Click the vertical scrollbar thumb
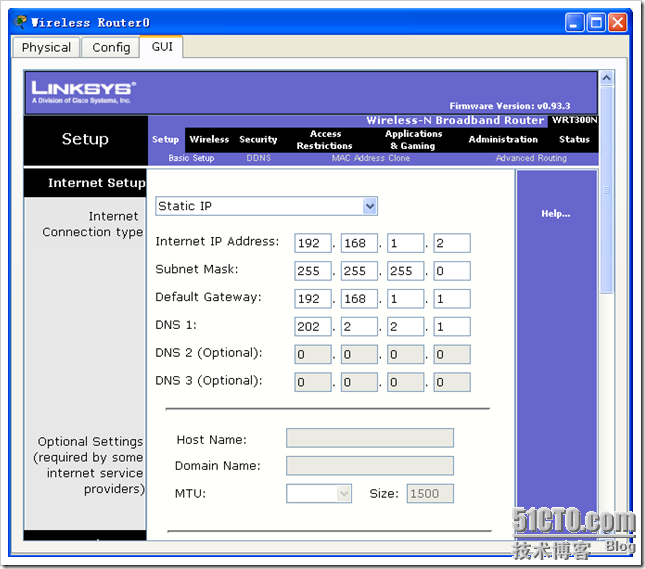This screenshot has height=569, width=645. (607, 190)
